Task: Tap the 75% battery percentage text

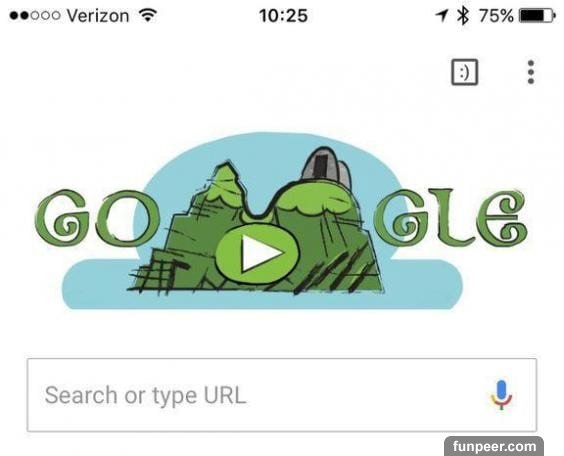Action: click(x=496, y=16)
